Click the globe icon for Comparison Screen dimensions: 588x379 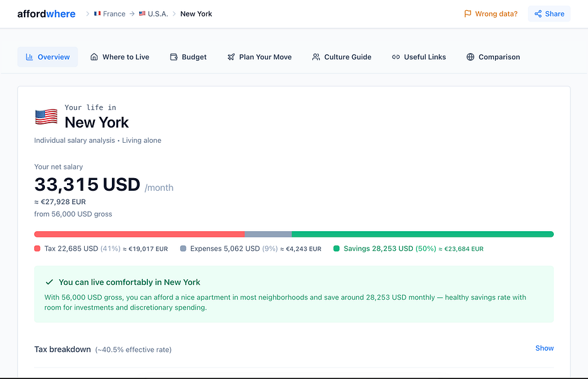470,57
